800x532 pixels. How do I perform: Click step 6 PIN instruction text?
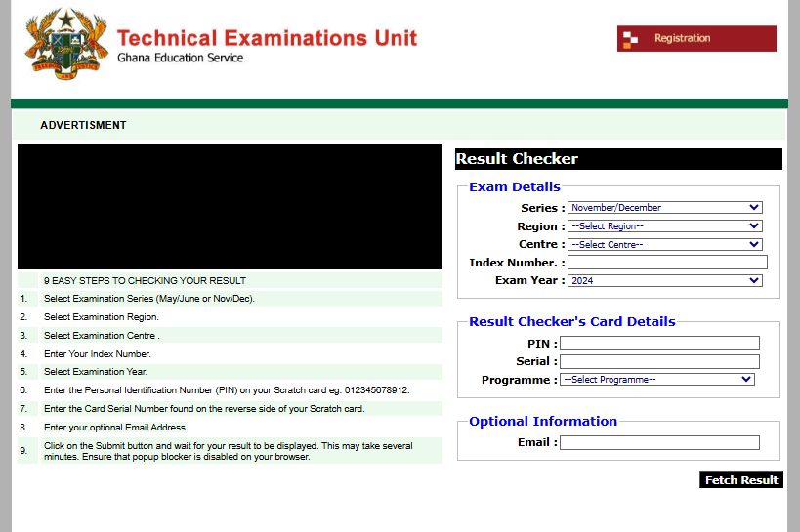click(227, 390)
